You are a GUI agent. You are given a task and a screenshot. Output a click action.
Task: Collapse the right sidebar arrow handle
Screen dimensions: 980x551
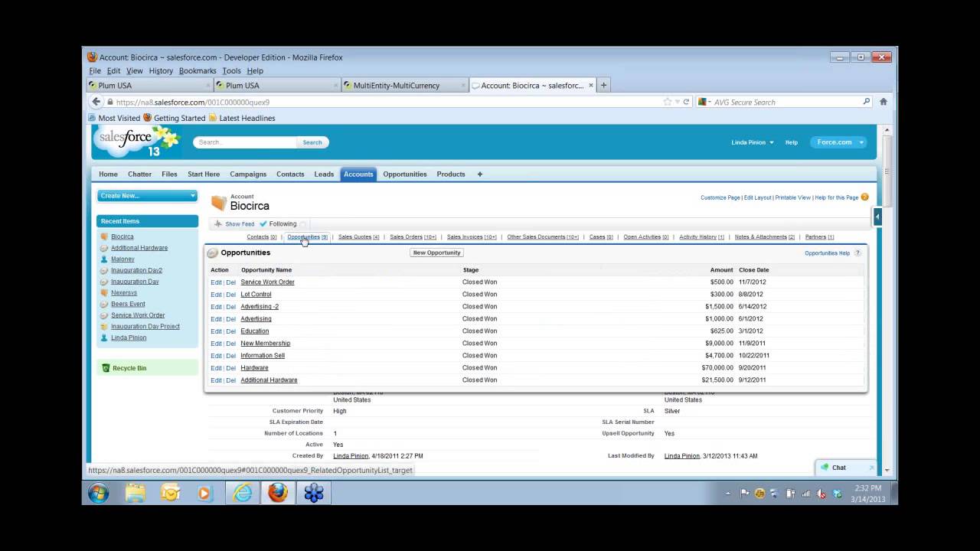pyautogui.click(x=877, y=217)
